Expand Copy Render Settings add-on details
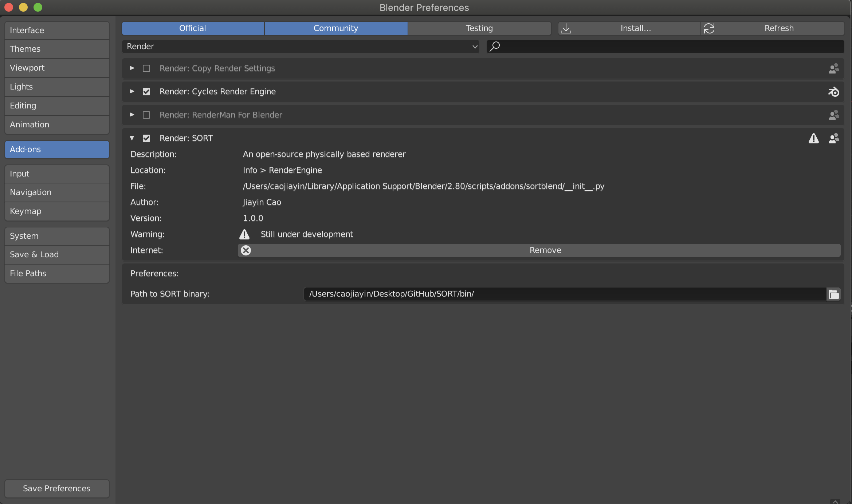Screen dimensions: 852x504 click(132, 68)
